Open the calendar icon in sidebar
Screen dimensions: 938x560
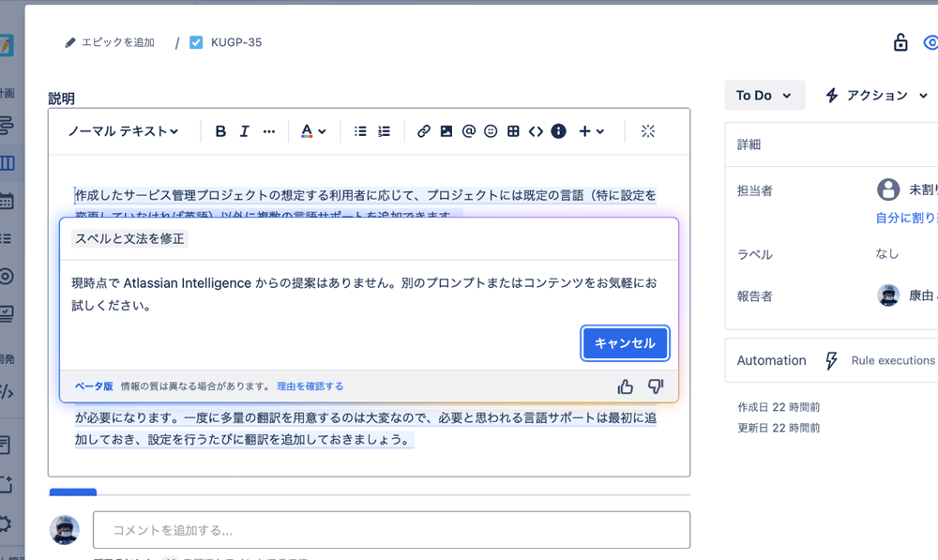tap(8, 201)
